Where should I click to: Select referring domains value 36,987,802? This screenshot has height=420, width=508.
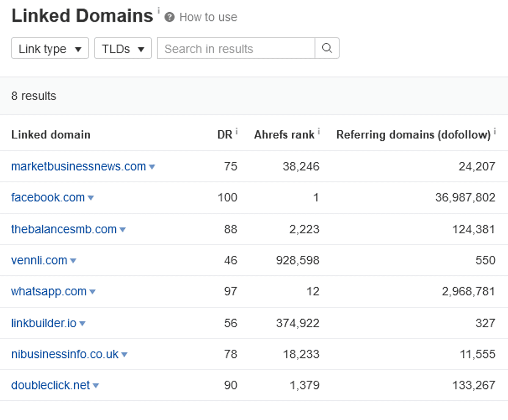465,197
